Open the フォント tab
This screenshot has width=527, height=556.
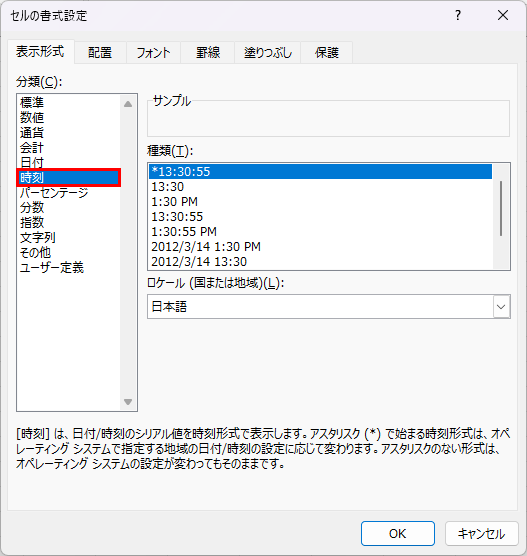tap(153, 52)
